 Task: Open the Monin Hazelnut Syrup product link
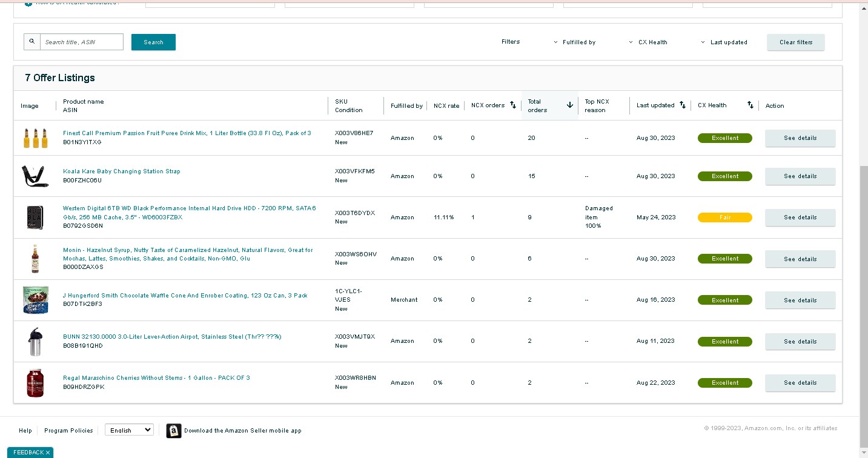188,254
